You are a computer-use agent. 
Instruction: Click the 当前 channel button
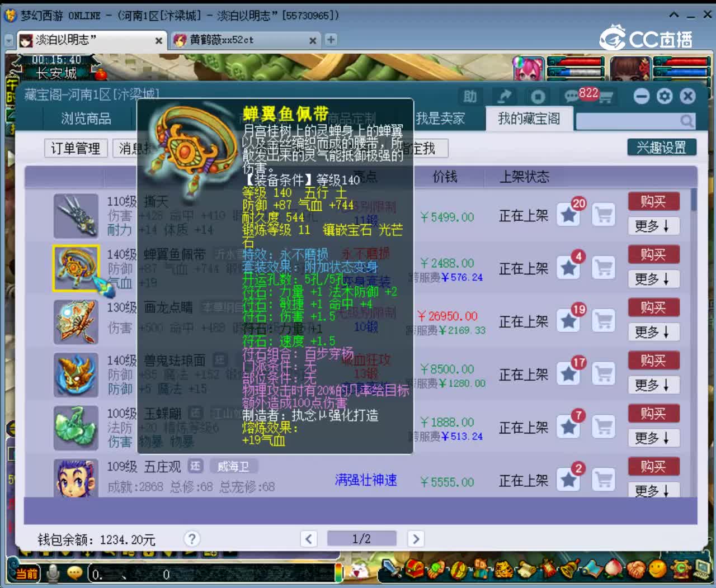pyautogui.click(x=26, y=573)
